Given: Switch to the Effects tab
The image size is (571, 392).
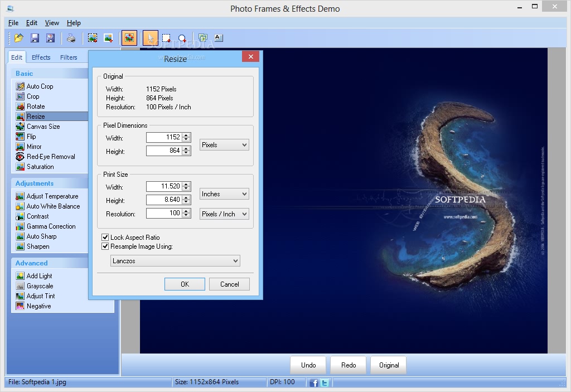Looking at the screenshot, I should click(41, 57).
